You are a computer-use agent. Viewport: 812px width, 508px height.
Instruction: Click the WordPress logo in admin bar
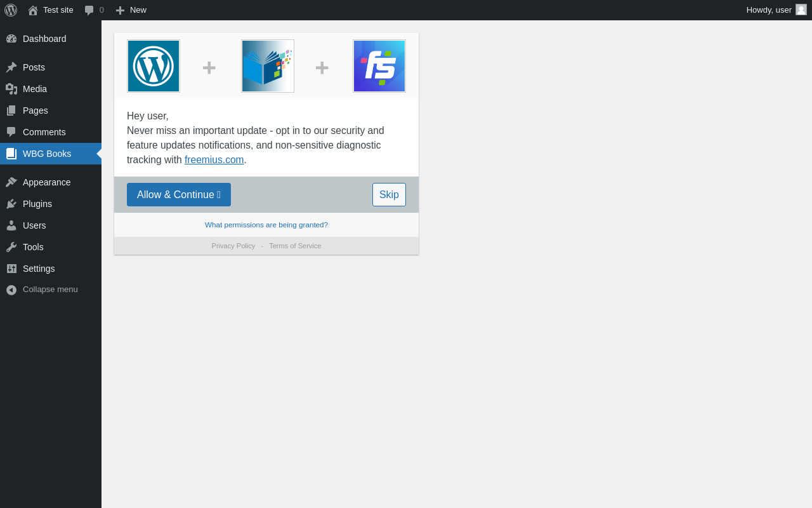click(x=11, y=10)
